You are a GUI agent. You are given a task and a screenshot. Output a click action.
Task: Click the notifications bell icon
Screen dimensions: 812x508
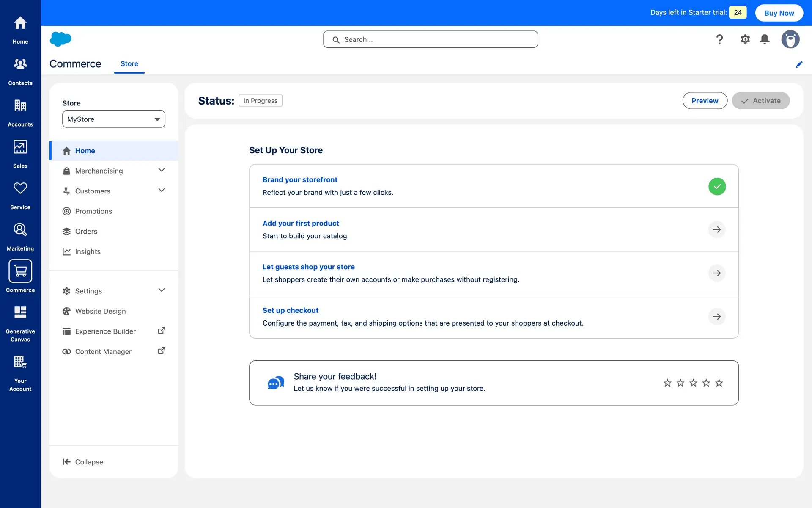click(765, 39)
